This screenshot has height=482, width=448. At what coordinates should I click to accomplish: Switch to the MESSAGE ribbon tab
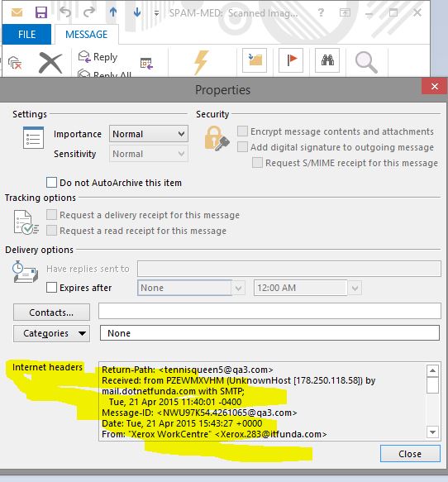pyautogui.click(x=86, y=35)
